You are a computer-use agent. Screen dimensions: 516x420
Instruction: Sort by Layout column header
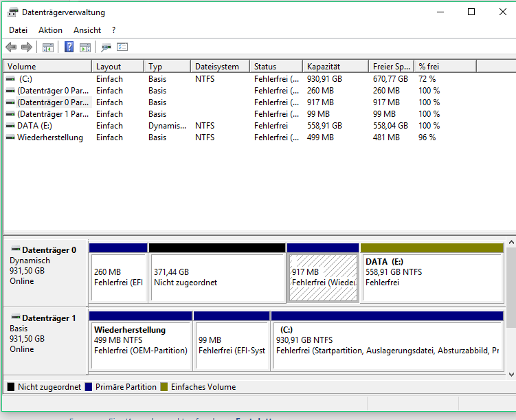point(117,67)
